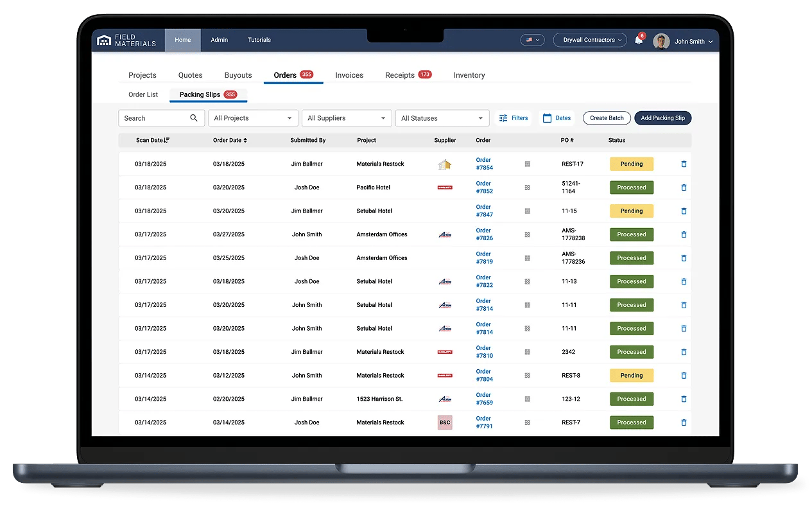Select the Orders tab
The image size is (812, 506).
tap(293, 75)
